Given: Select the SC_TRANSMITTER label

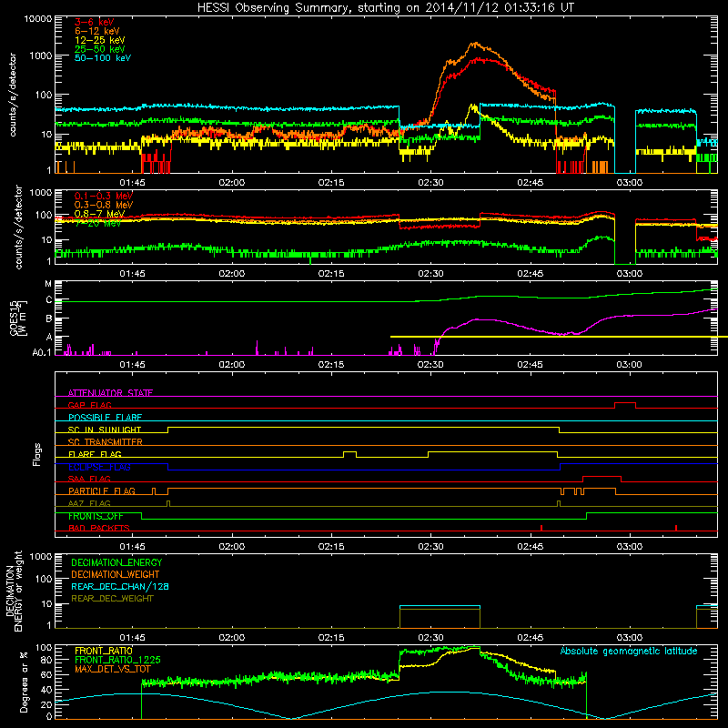Looking at the screenshot, I should coord(106,442).
